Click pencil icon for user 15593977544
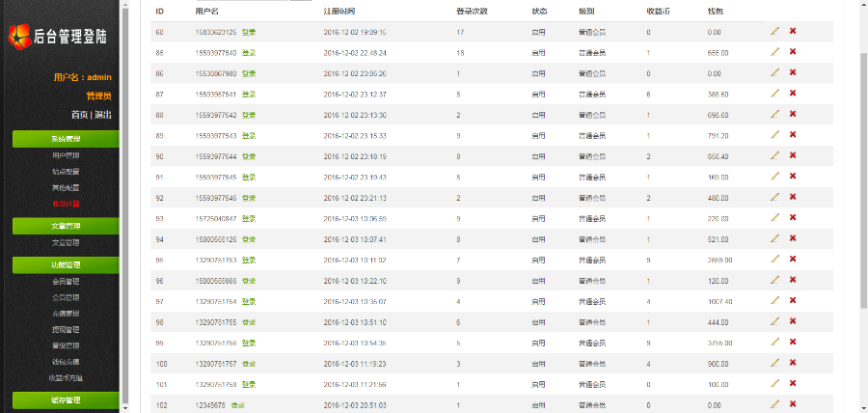Viewport: 868px width, 413px height. click(x=774, y=155)
